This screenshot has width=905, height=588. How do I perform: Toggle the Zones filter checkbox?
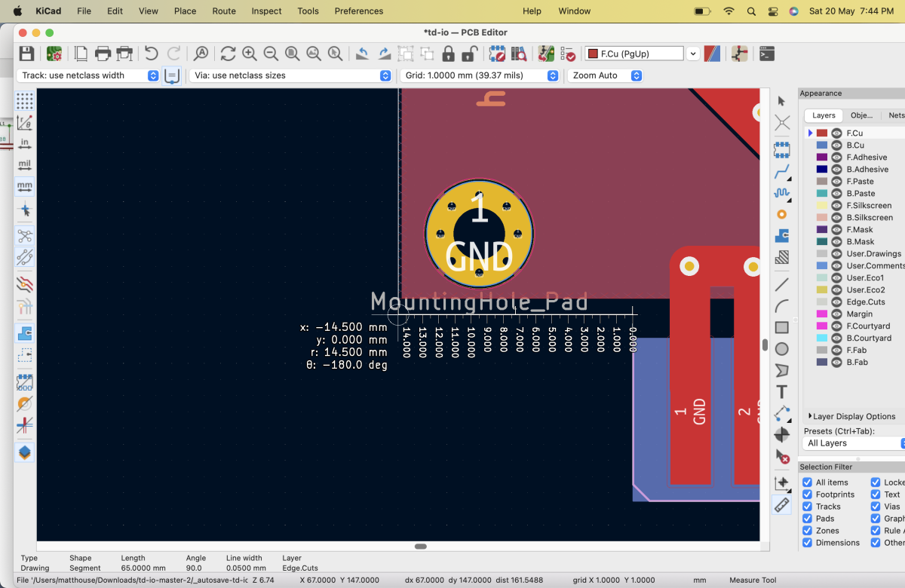808,531
